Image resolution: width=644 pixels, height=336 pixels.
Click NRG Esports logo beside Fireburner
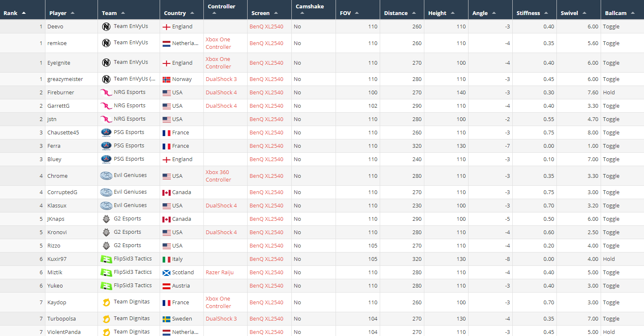click(x=106, y=93)
